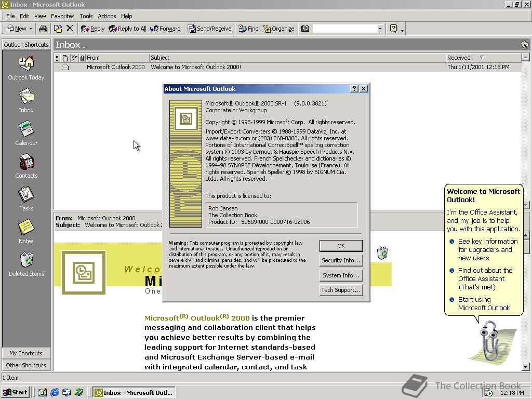The image size is (532, 399).
Task: Sort by Received column header
Action: pyautogui.click(x=483, y=58)
